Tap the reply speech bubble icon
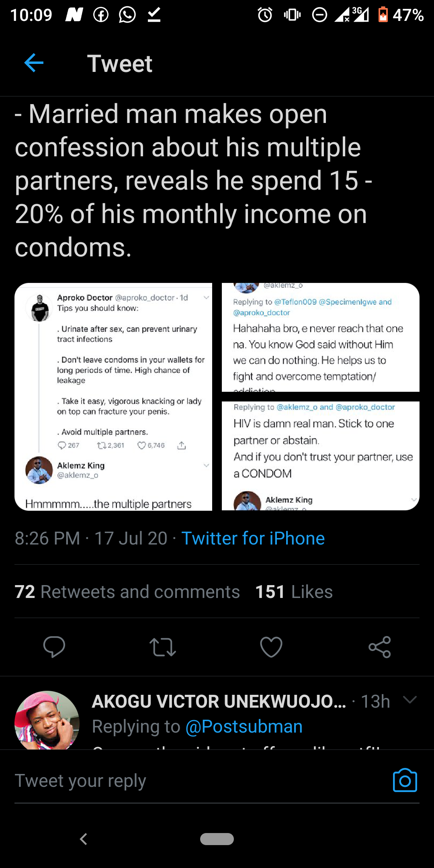Viewport: 434px width, 868px height. [x=54, y=647]
